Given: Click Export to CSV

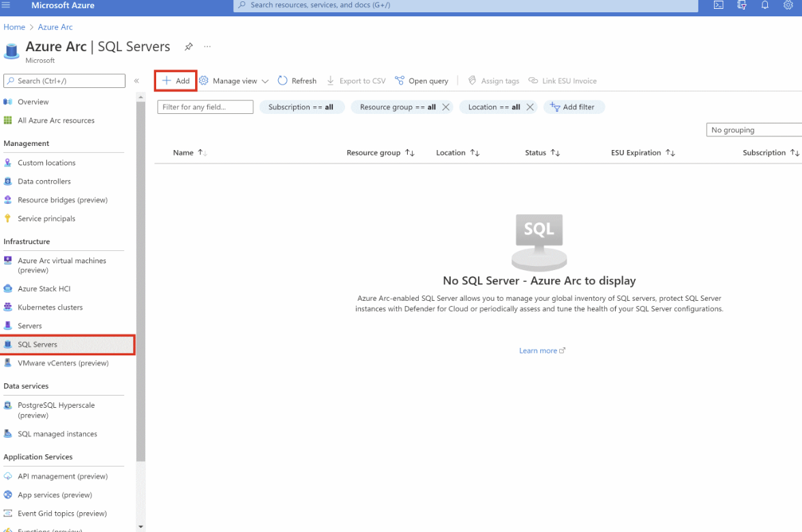Looking at the screenshot, I should click(356, 80).
